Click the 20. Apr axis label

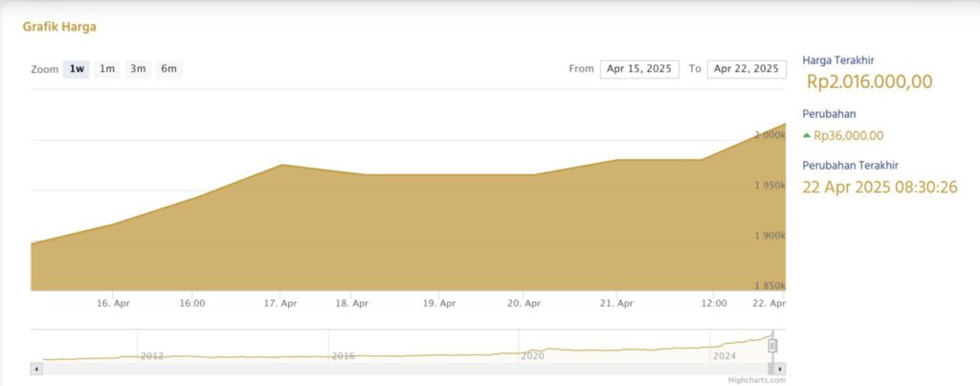(523, 304)
